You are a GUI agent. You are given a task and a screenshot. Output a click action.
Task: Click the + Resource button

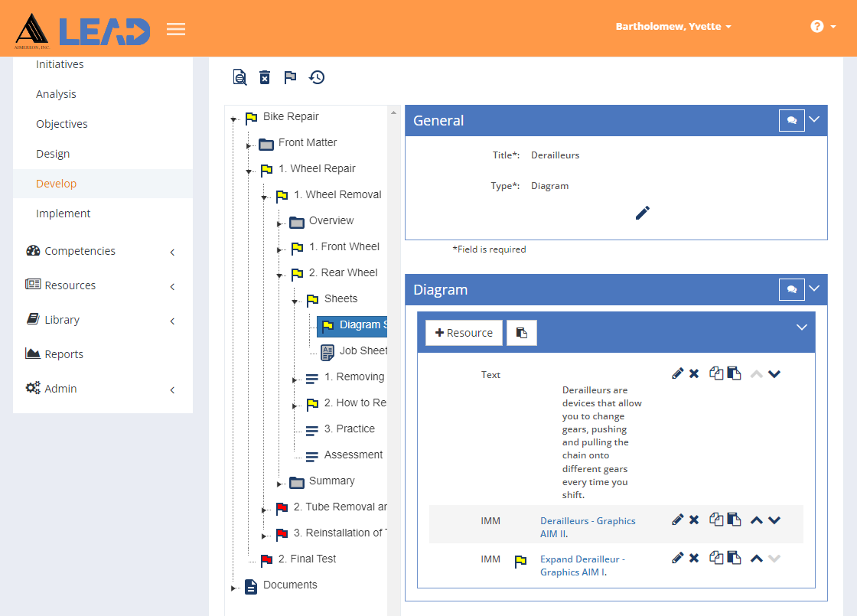(464, 333)
